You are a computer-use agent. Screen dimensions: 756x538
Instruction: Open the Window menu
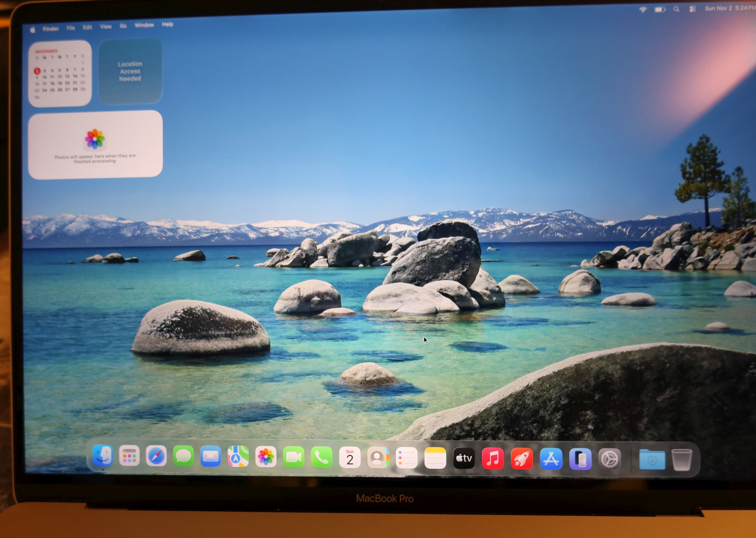click(x=144, y=25)
